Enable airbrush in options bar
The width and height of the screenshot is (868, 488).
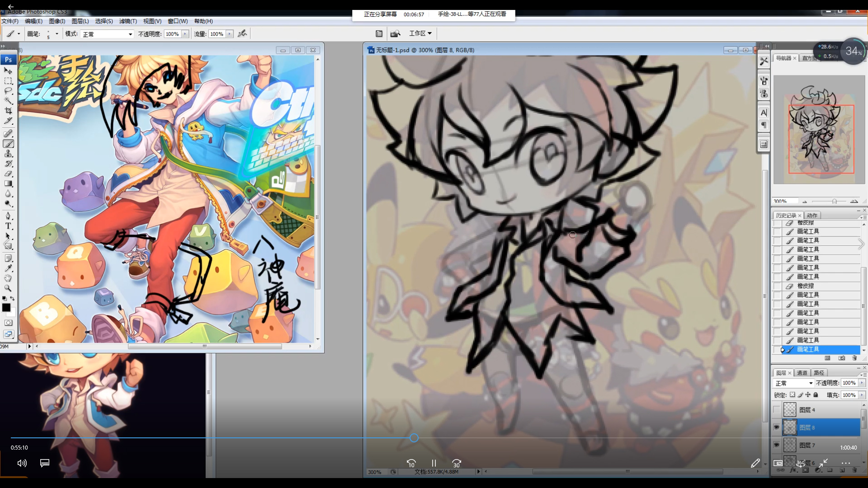coord(242,33)
